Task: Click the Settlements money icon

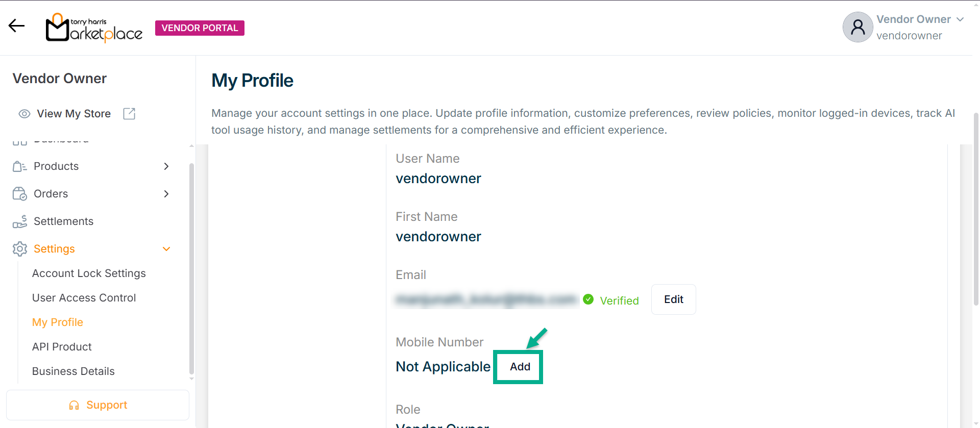Action: (19, 221)
